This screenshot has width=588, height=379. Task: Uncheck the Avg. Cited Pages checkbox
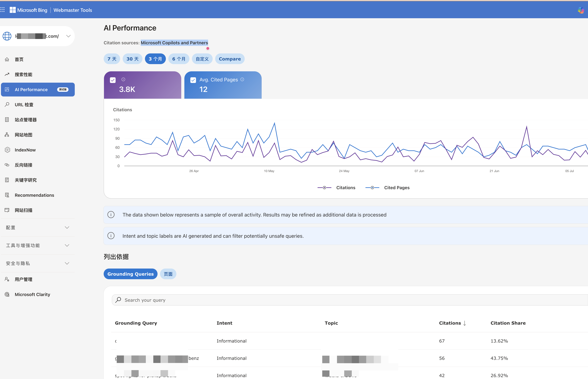[x=193, y=80]
